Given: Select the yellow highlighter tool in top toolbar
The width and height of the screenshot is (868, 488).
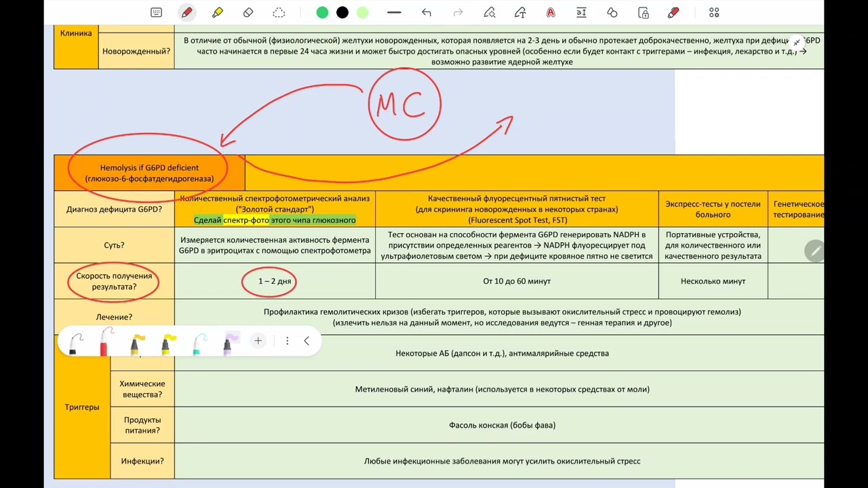Looking at the screenshot, I should 217,12.
